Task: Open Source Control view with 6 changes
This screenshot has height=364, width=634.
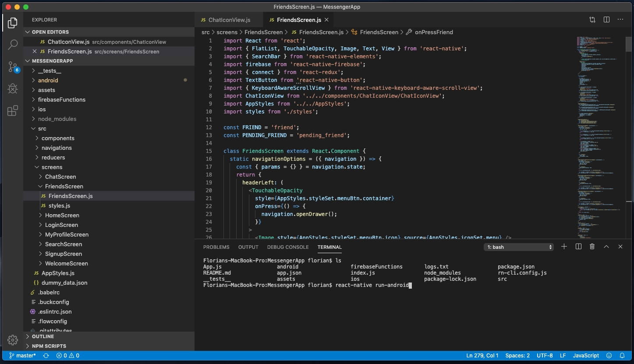Action: (13, 67)
